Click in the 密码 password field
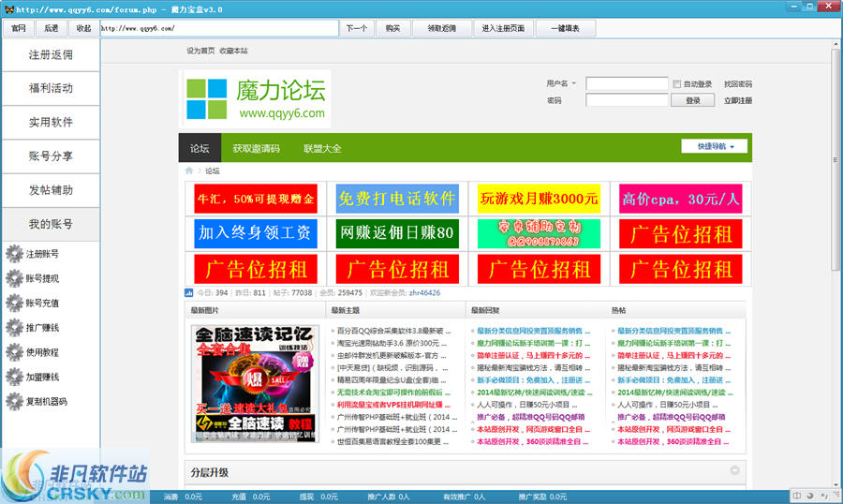Image resolution: width=843 pixels, height=504 pixels. click(x=627, y=100)
